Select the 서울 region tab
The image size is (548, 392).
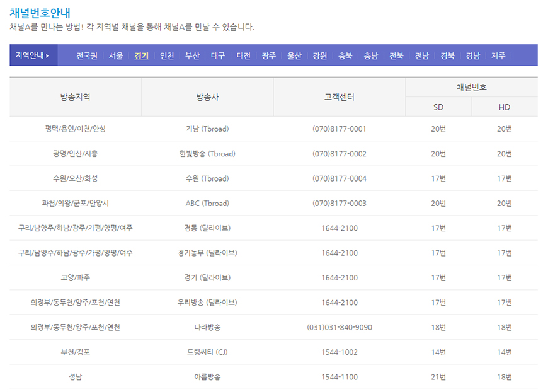tap(116, 55)
